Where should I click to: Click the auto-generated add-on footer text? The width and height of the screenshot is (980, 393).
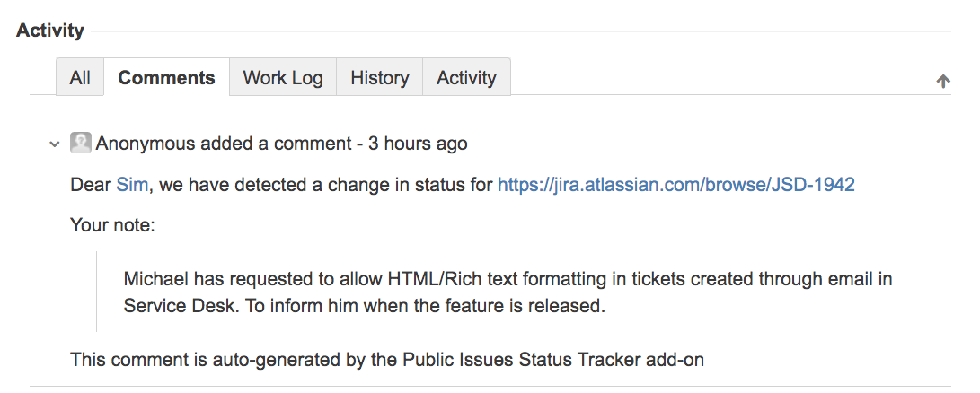click(387, 361)
